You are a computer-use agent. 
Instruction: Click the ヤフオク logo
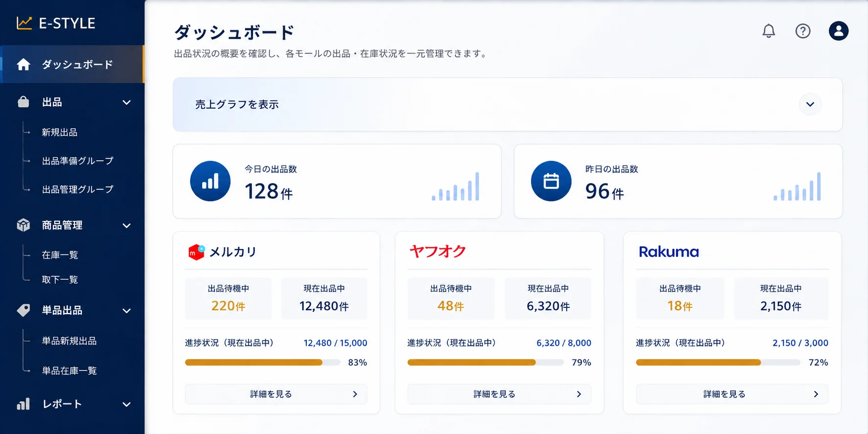click(438, 251)
